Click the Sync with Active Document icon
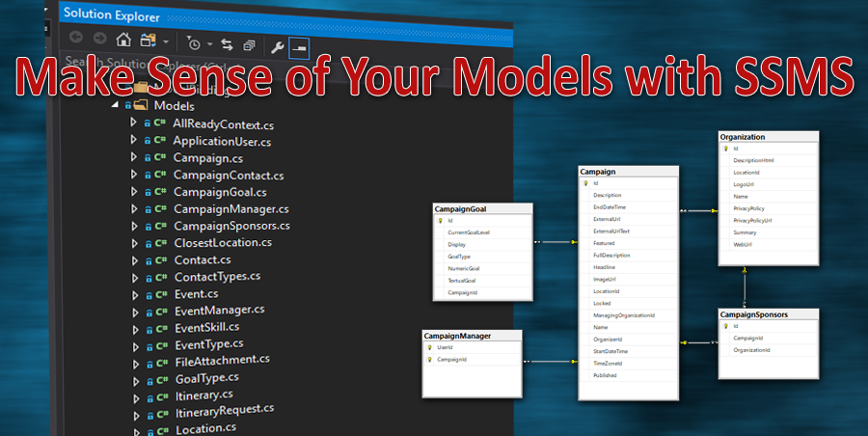Image resolution: width=868 pixels, height=436 pixels. pos(227,43)
